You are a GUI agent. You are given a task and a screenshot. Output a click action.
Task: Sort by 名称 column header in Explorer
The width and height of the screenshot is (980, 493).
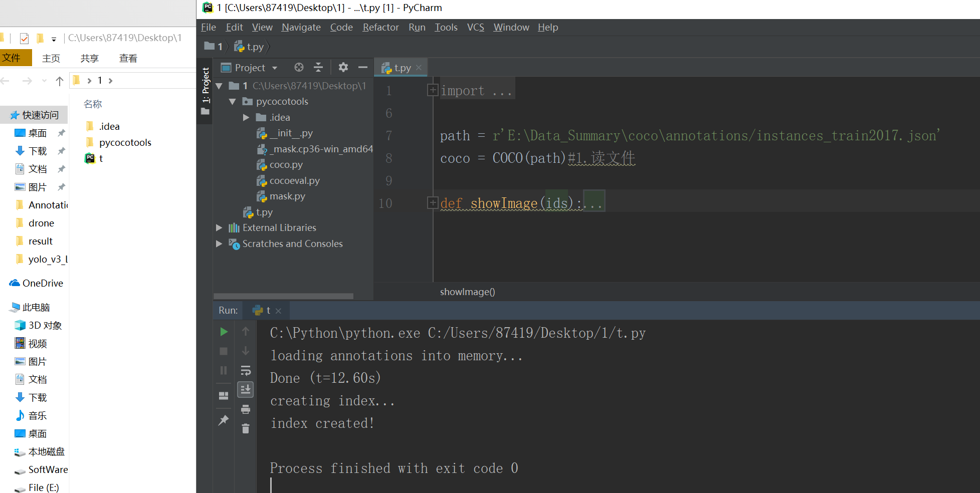coord(93,104)
